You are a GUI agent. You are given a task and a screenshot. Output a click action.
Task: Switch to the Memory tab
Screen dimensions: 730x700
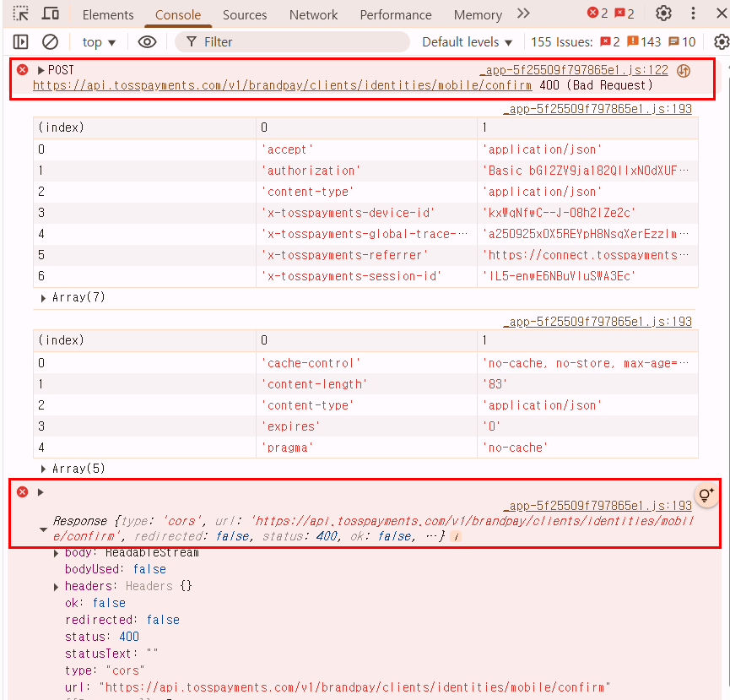[x=479, y=15]
